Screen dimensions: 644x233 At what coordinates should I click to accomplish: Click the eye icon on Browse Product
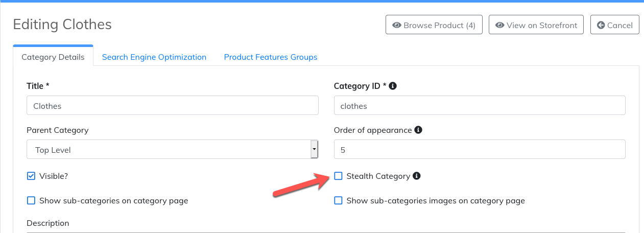(x=396, y=25)
